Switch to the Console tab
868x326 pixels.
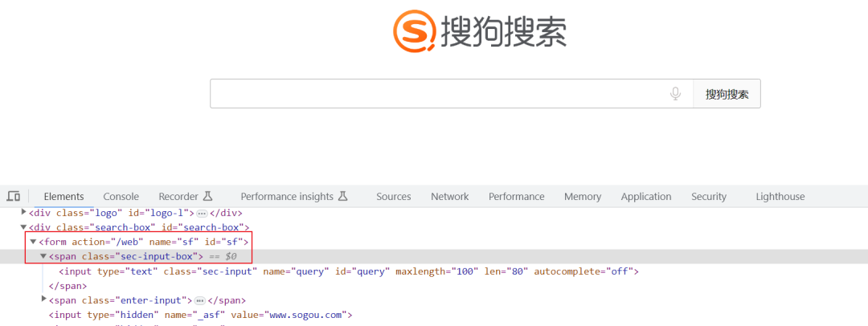coord(121,197)
